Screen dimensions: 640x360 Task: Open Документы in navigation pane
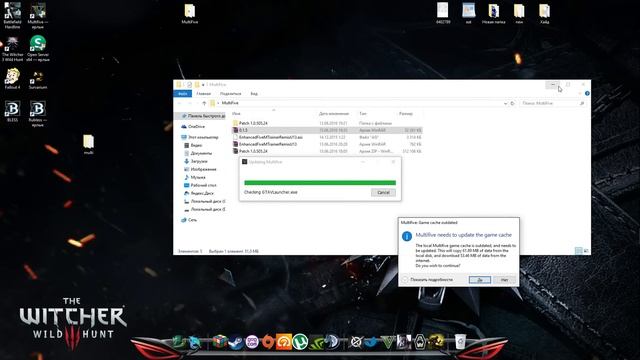coord(198,153)
